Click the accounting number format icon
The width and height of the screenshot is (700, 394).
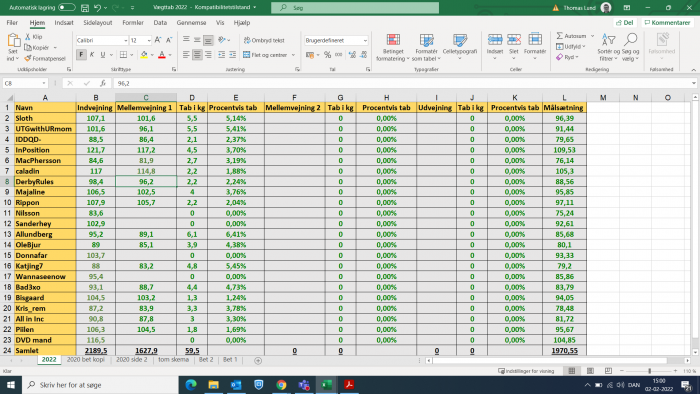(309, 55)
